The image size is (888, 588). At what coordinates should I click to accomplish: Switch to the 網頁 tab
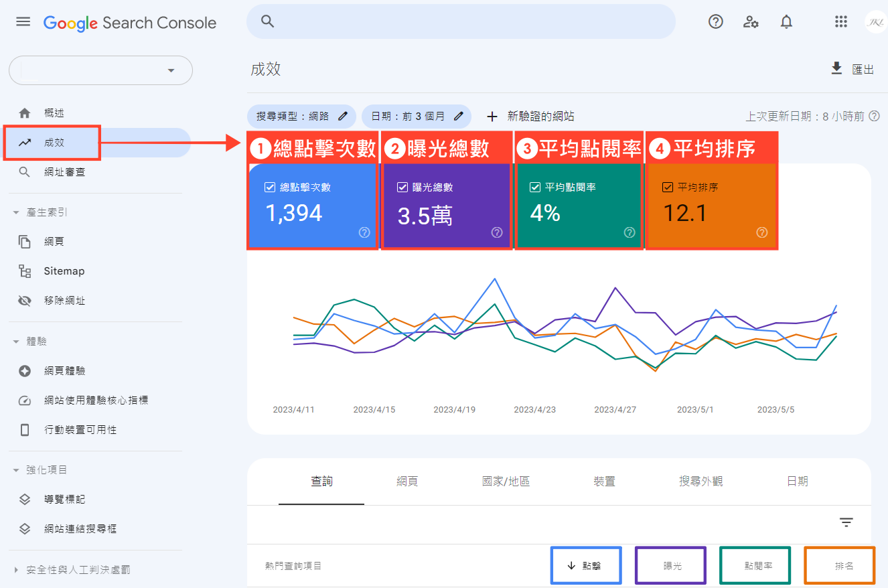pyautogui.click(x=407, y=482)
